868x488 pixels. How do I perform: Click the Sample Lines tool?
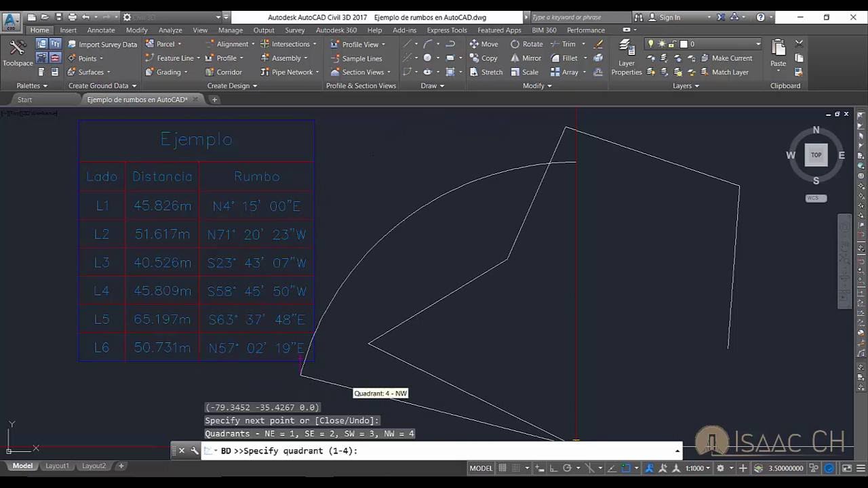(356, 58)
